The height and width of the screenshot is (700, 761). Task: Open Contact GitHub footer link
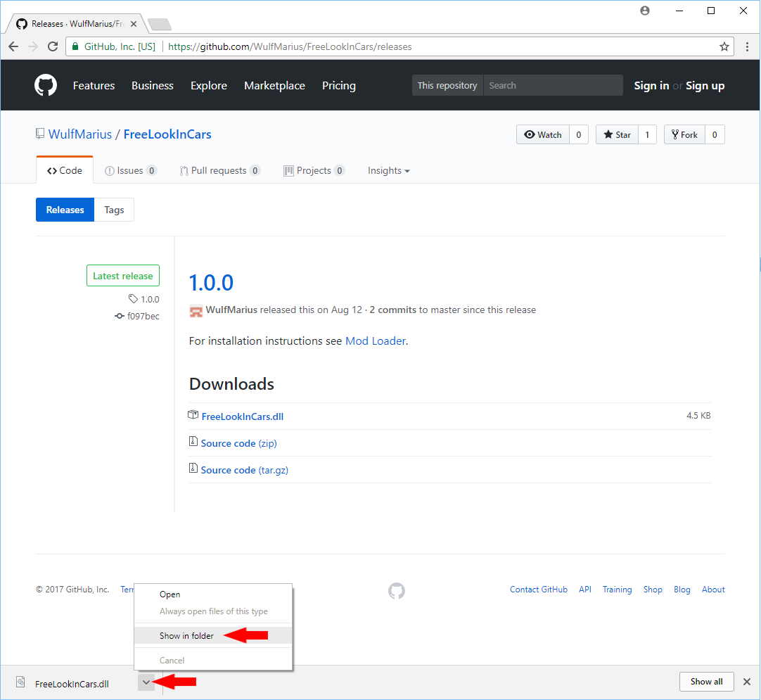pos(538,590)
